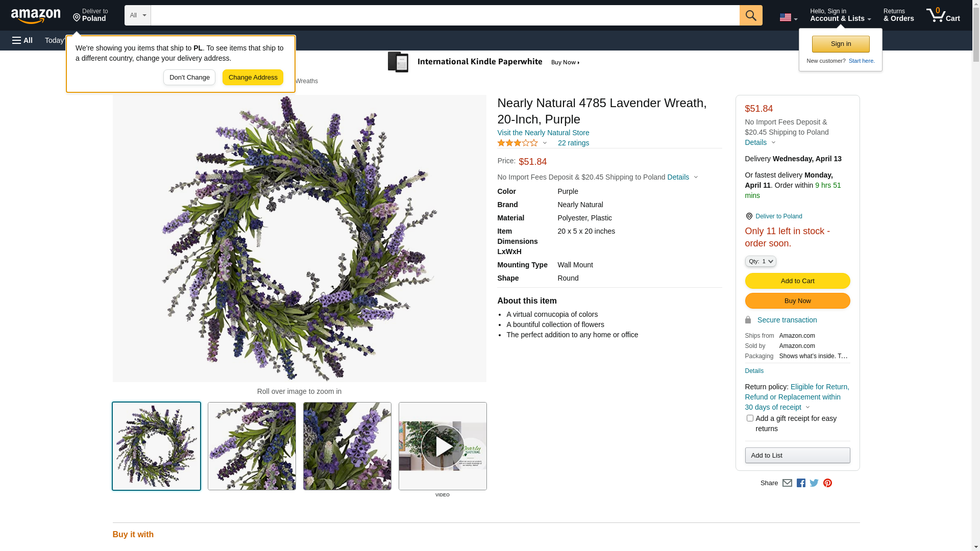Image resolution: width=980 pixels, height=551 pixels.
Task: Select the second close-up wreath thumbnail
Action: [347, 446]
